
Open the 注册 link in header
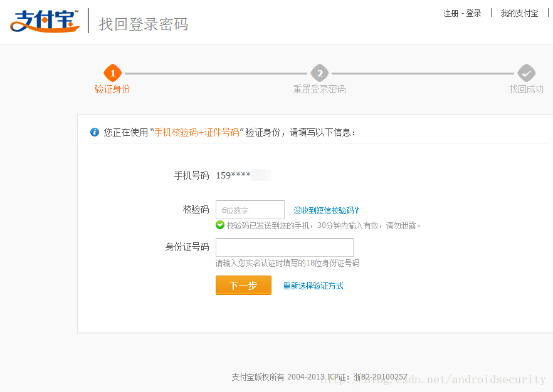coord(451,13)
